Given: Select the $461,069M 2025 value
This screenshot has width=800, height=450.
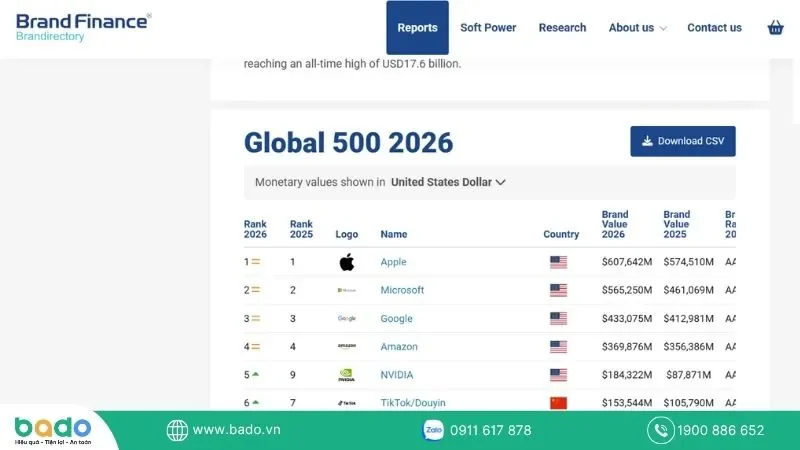Looking at the screenshot, I should tap(688, 290).
